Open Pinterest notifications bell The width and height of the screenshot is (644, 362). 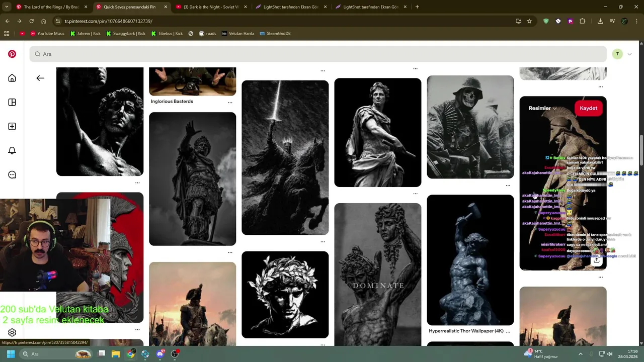coord(12,150)
